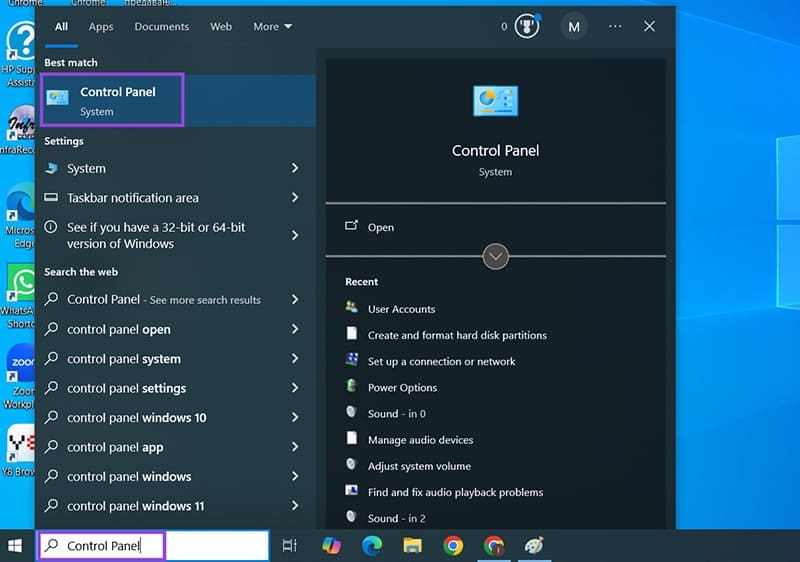Screen dimensions: 800x562
Task: Open the M user account avatar
Action: [x=574, y=27]
